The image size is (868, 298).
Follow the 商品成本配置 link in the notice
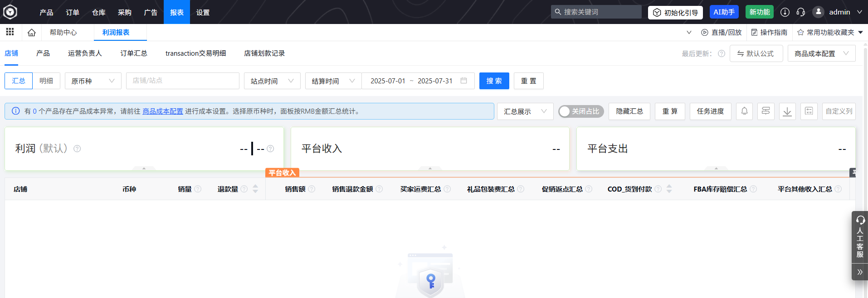(x=162, y=111)
